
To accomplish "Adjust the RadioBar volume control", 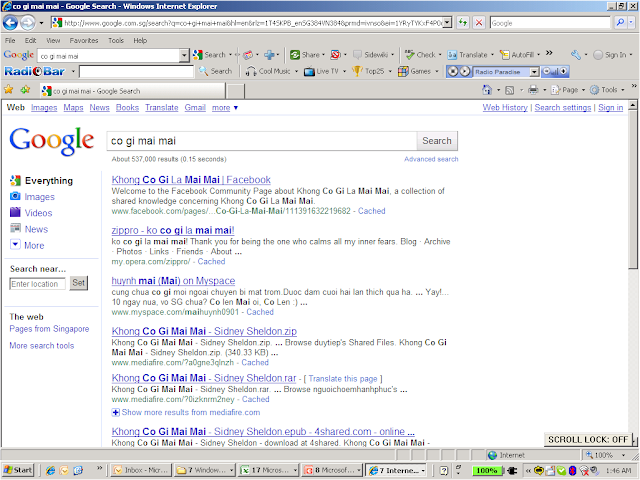I will [x=555, y=71].
